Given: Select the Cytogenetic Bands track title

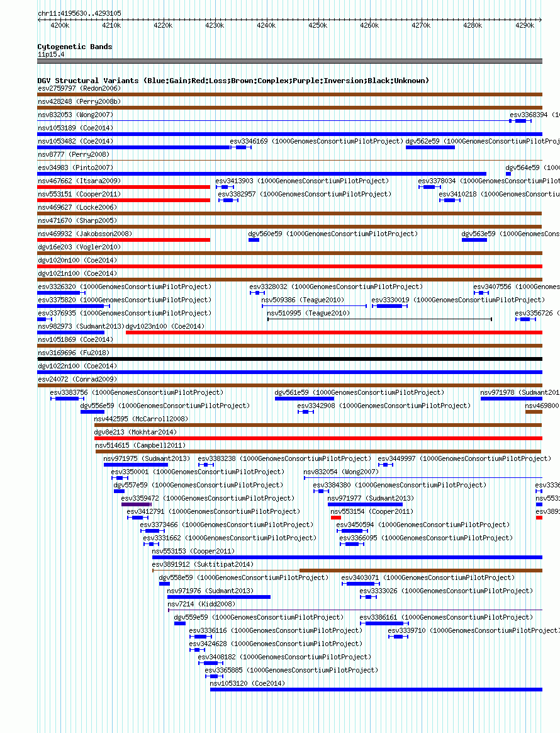Looking at the screenshot, I should tap(75, 47).
